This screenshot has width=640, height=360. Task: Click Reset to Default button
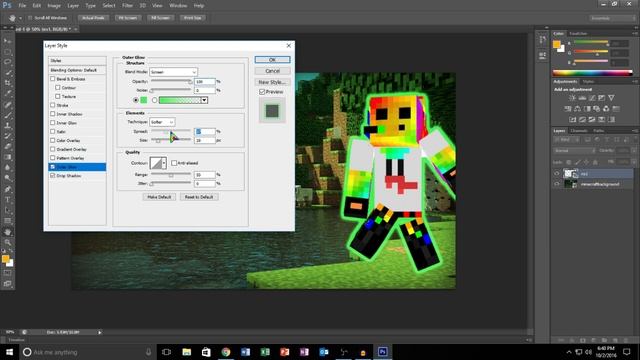pos(199,197)
